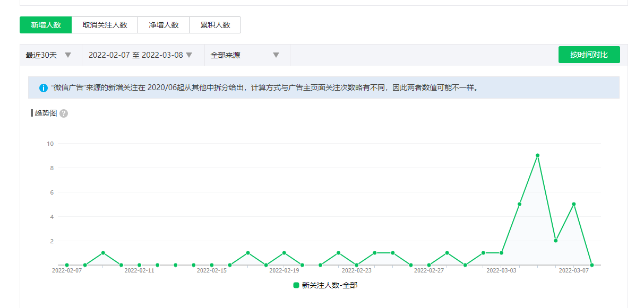Click the 2022-02-09 data point at value 1
This screenshot has height=308, width=644.
103,253
